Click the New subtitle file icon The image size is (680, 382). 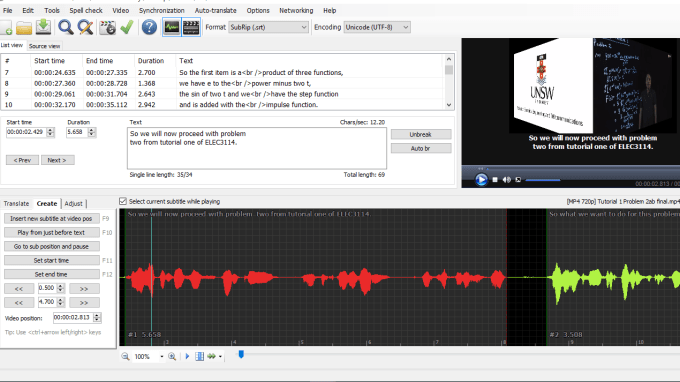(7, 27)
